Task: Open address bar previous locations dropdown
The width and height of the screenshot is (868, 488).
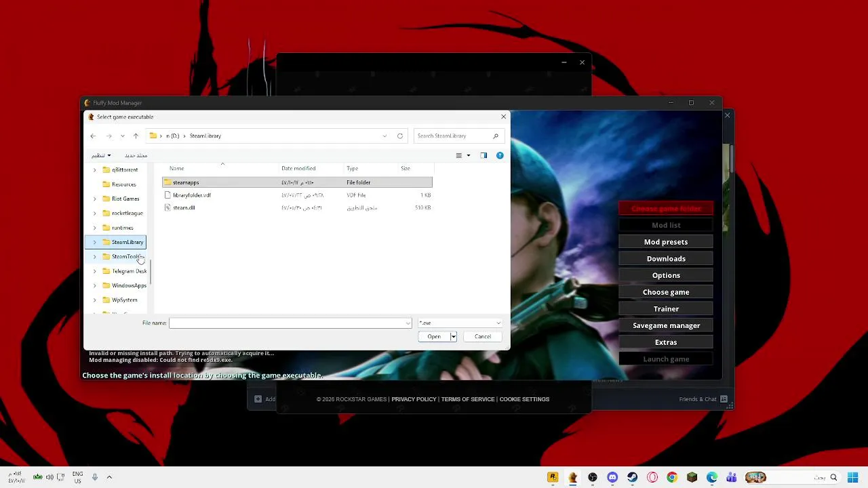Action: click(x=384, y=136)
